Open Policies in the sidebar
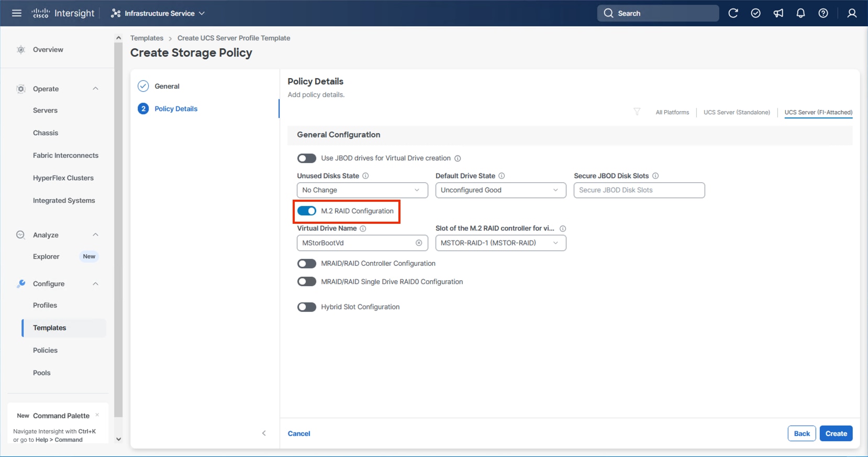 click(x=46, y=350)
